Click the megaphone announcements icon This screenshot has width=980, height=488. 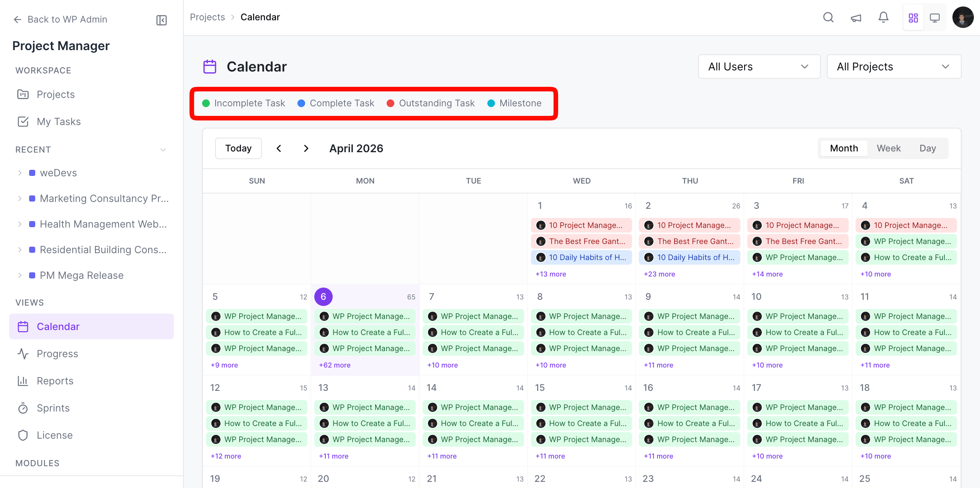coord(856,18)
